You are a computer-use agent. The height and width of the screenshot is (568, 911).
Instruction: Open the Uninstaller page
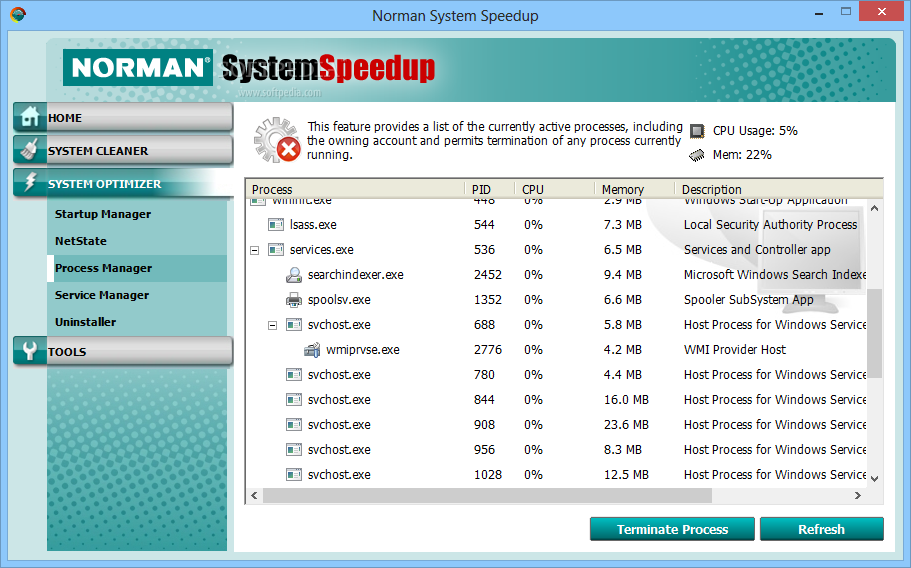(85, 322)
